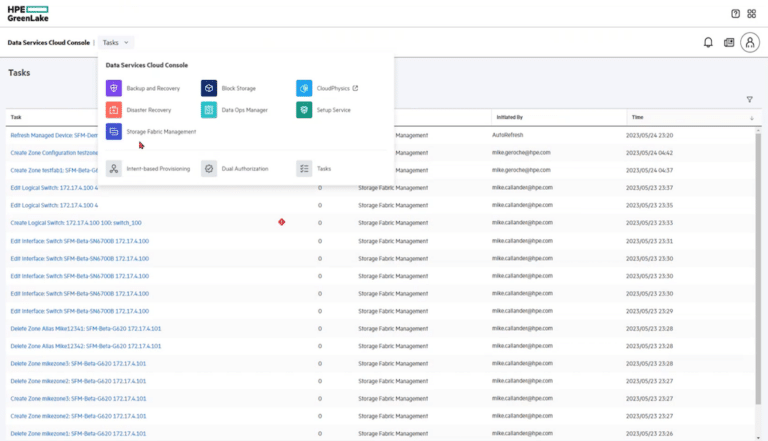Open Delete Zone mikezone2 task
This screenshot has width=768, height=441.
point(78,381)
